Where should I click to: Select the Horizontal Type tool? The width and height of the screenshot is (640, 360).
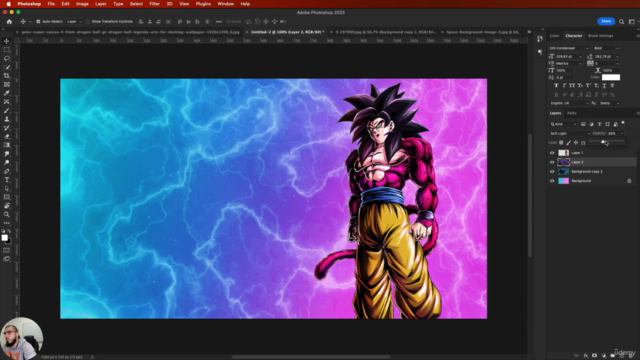pos(7,180)
